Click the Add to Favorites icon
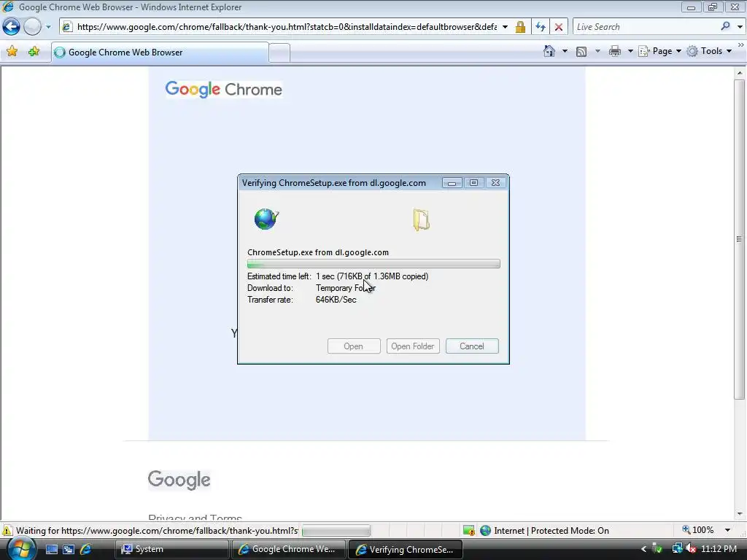 click(34, 52)
